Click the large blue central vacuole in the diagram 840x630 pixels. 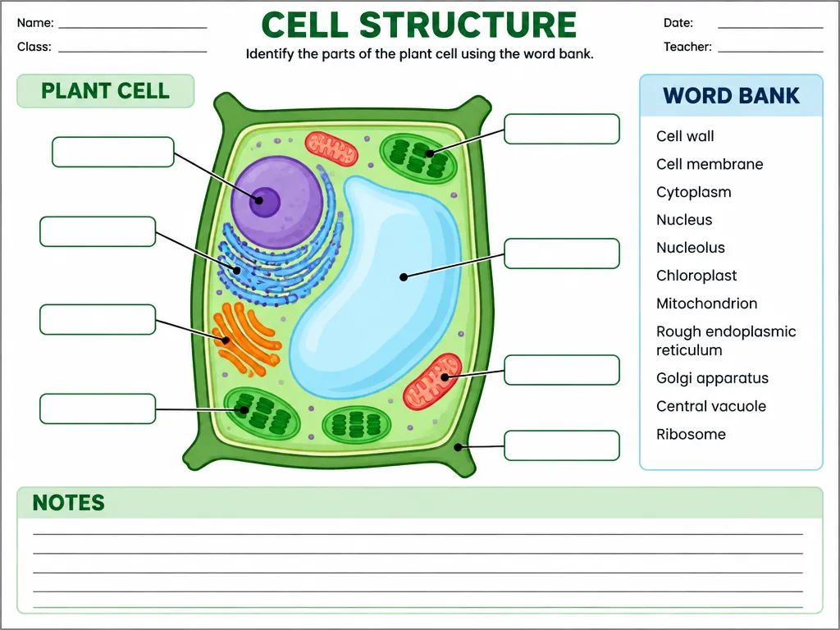click(x=375, y=290)
